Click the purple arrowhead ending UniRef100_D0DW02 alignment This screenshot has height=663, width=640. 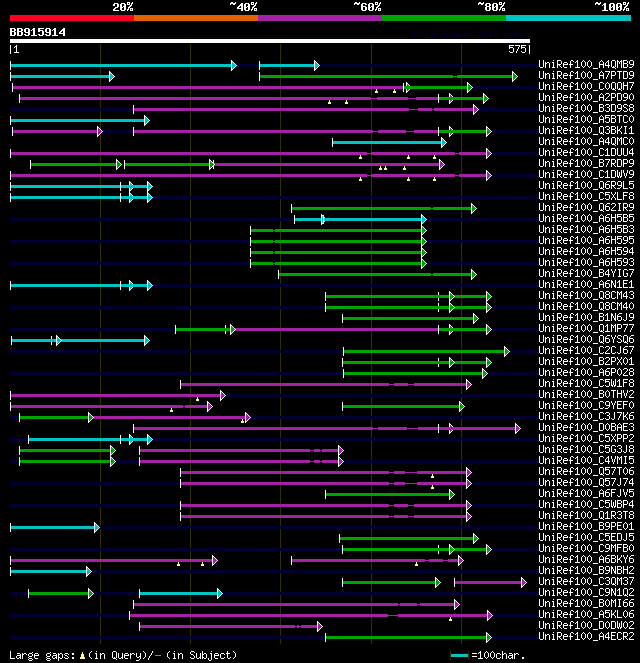point(320,626)
